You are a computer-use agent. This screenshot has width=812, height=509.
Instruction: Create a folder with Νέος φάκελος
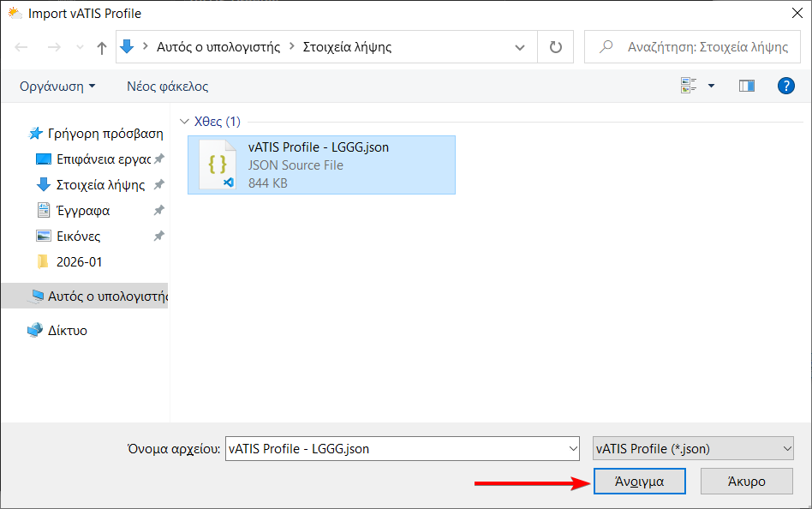(167, 86)
